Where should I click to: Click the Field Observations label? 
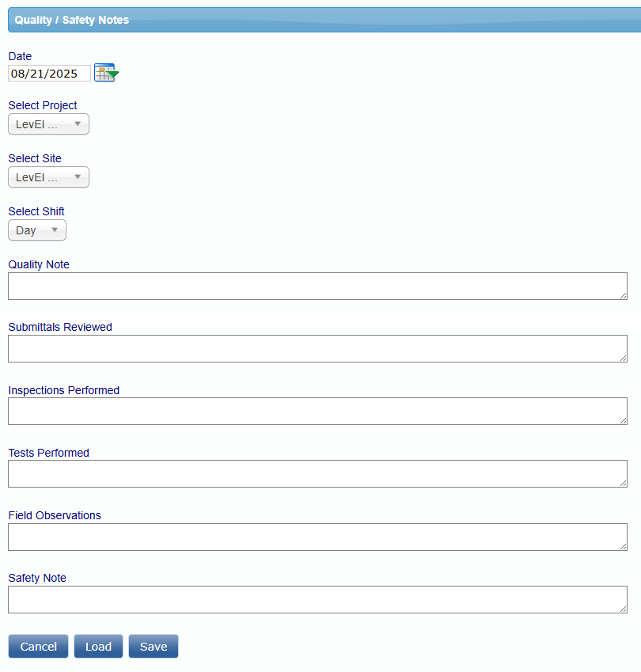pyautogui.click(x=55, y=515)
